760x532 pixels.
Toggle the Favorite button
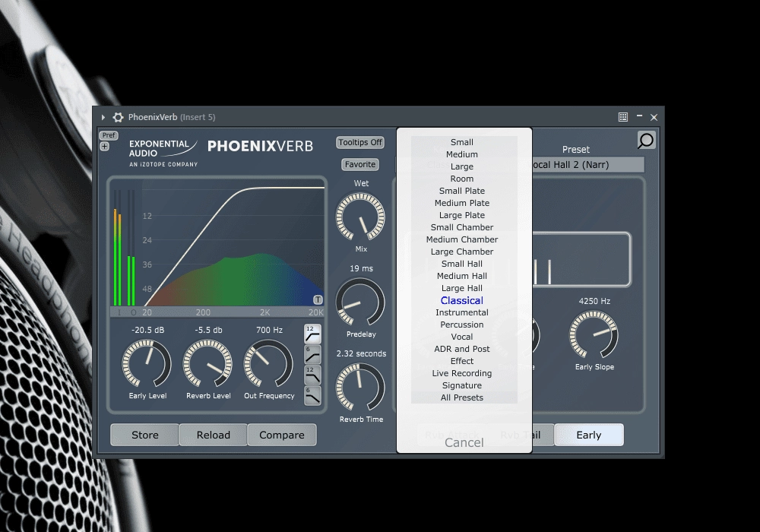point(360,165)
